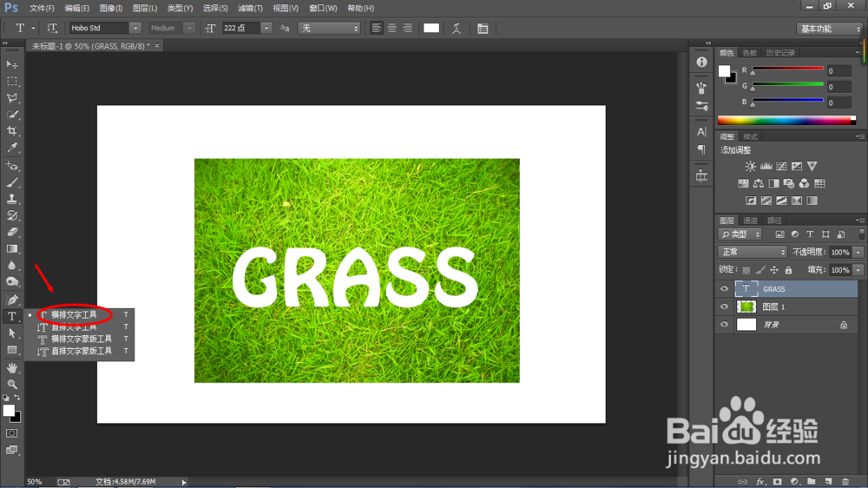Open the 图像(I) menu
Image resolution: width=868 pixels, height=488 pixels.
tap(111, 9)
